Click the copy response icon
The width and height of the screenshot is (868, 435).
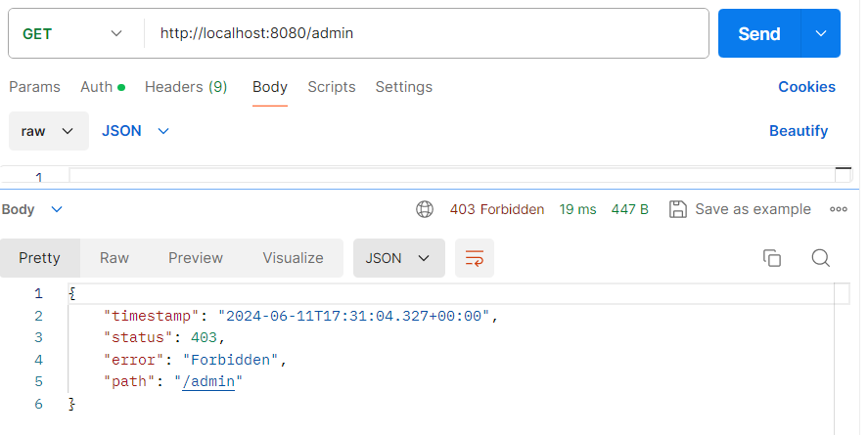point(772,258)
